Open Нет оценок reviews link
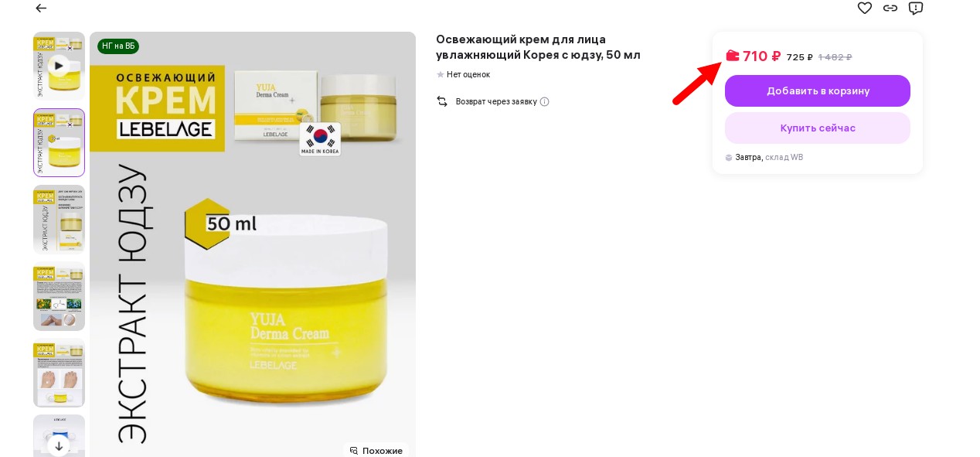The height and width of the screenshot is (457, 980). (468, 74)
